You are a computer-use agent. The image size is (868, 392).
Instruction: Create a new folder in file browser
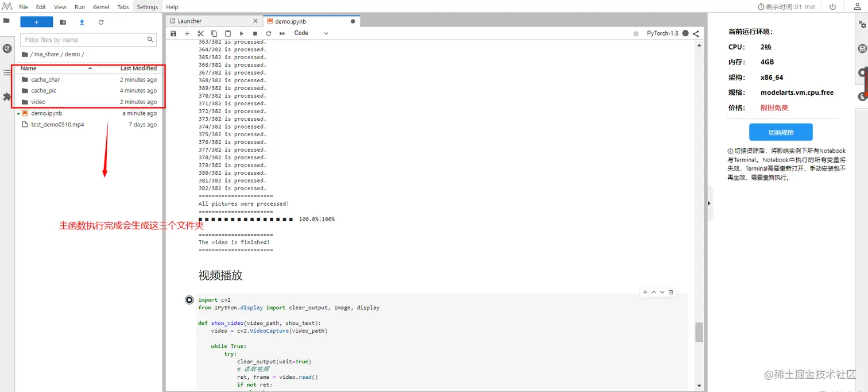(x=63, y=22)
